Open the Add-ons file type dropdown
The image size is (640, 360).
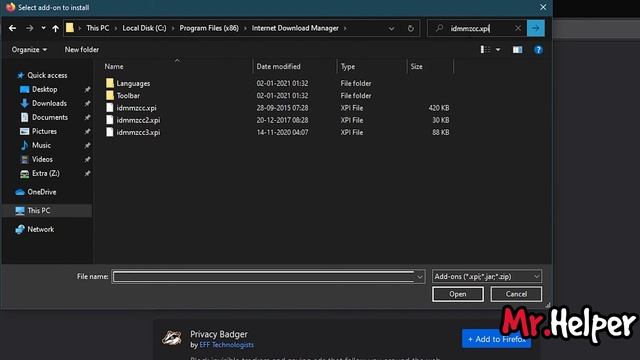tap(487, 277)
